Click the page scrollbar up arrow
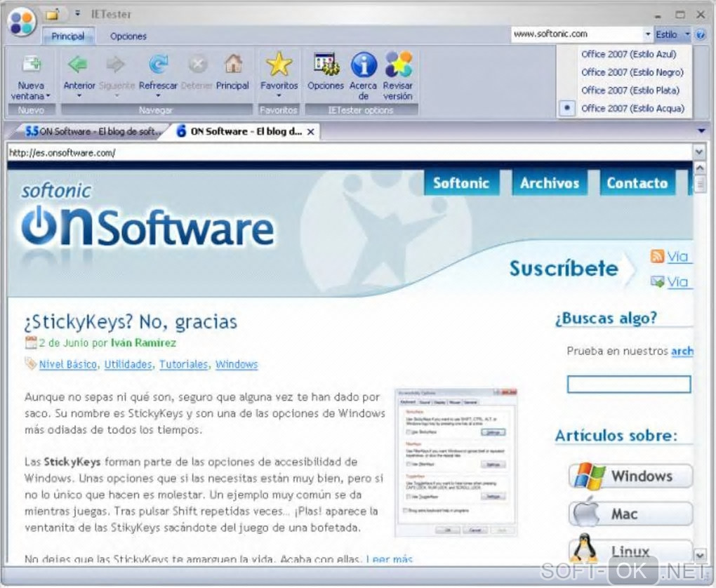Image resolution: width=716 pixels, height=588 pixels. (700, 168)
